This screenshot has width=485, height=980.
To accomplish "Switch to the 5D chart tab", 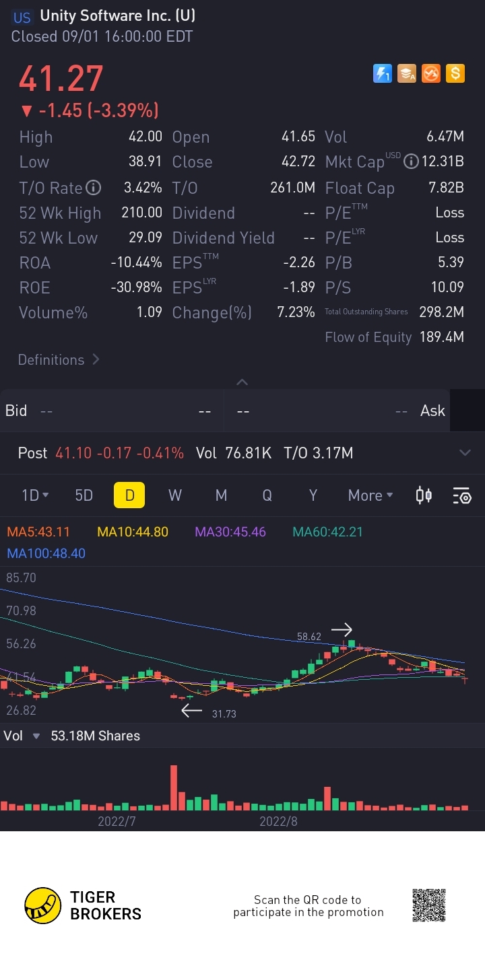I will coord(84,495).
